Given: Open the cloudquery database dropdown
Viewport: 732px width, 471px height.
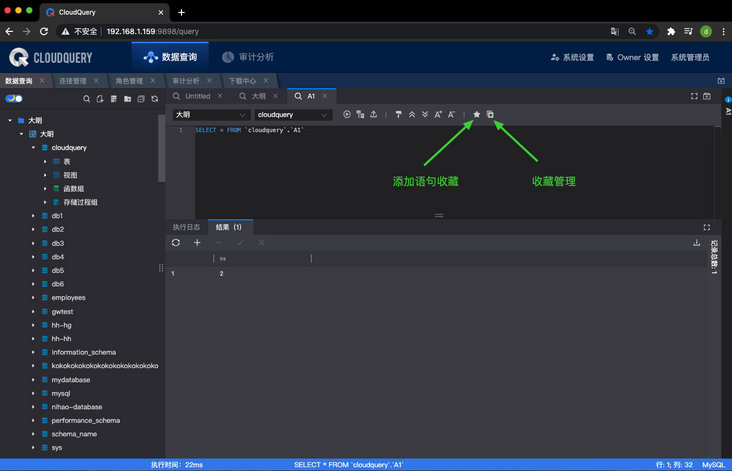Looking at the screenshot, I should point(294,115).
